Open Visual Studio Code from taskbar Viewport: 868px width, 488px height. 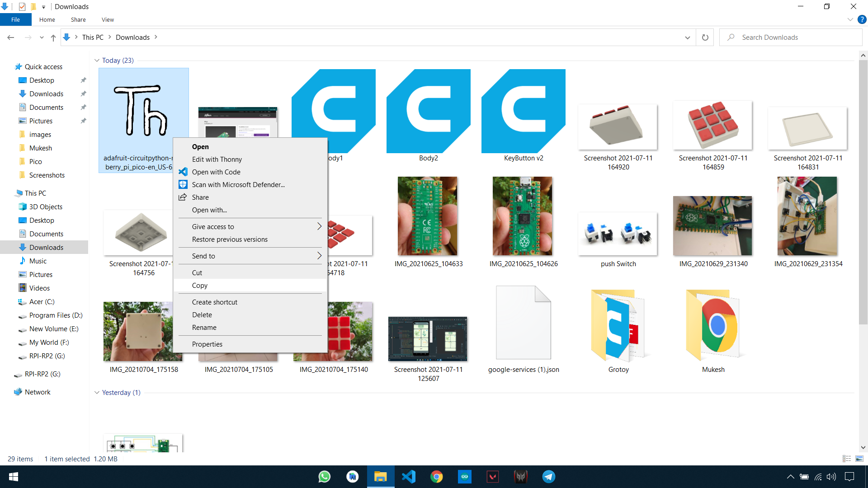(408, 477)
